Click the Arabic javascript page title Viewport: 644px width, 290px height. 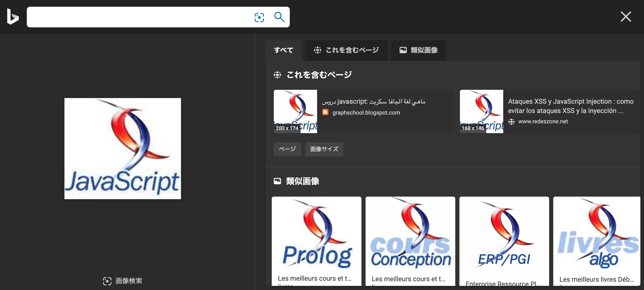(374, 102)
